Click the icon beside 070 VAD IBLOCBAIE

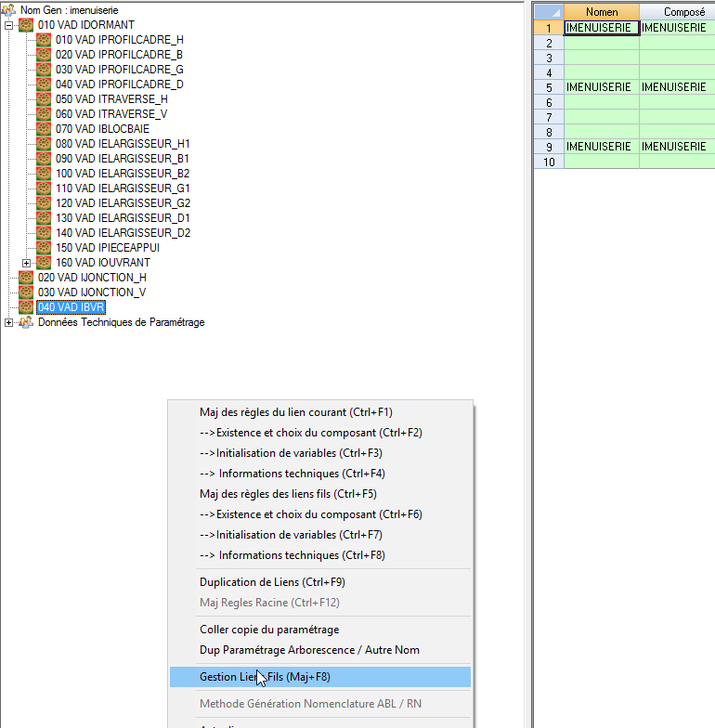point(44,129)
